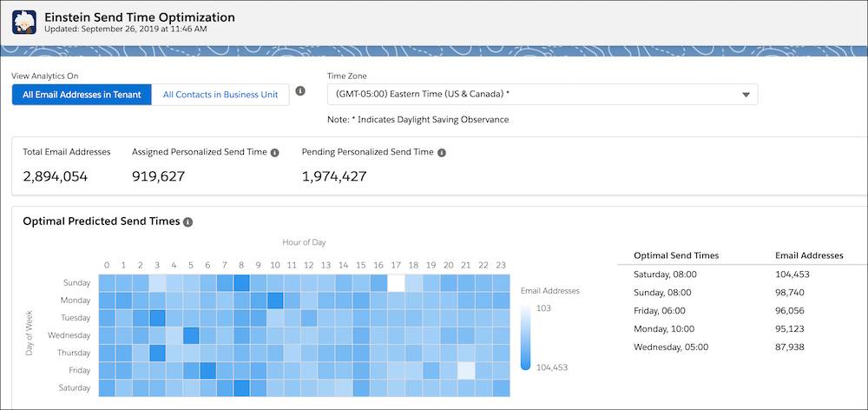Click the legend maximum value 104,453
The height and width of the screenshot is (410, 868).
coord(552,367)
